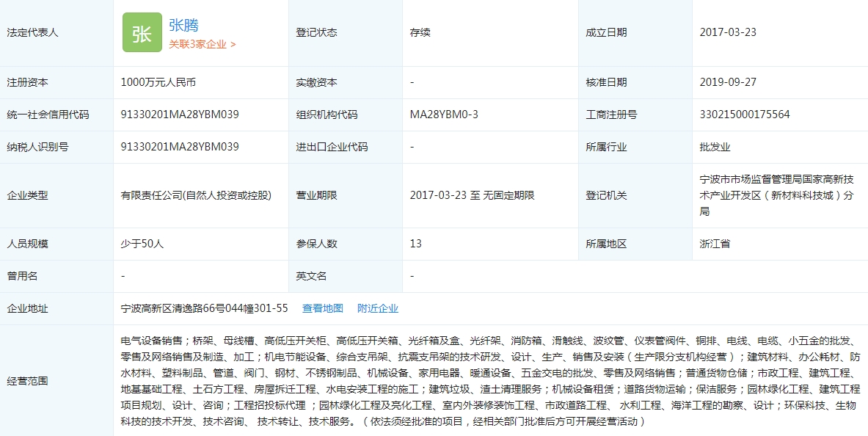Click the registered capital value 1000万元人民币
The image size is (868, 436).
pyautogui.click(x=158, y=82)
